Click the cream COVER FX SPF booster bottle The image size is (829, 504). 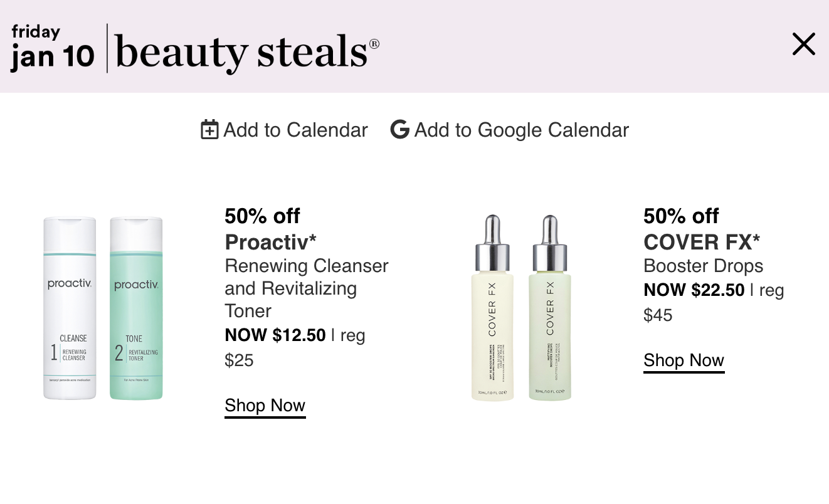click(492, 308)
